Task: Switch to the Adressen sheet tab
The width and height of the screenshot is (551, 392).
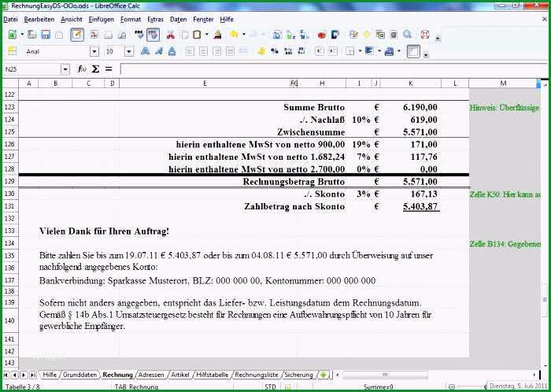Action: (151, 375)
